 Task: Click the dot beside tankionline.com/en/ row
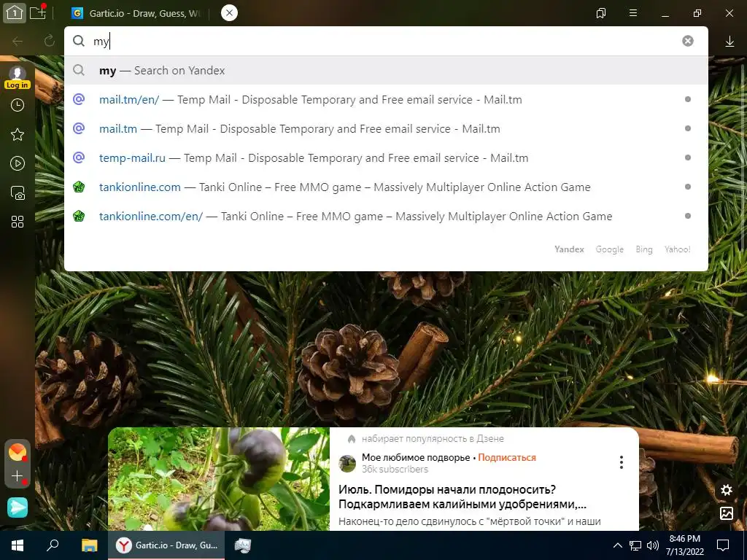[687, 216]
